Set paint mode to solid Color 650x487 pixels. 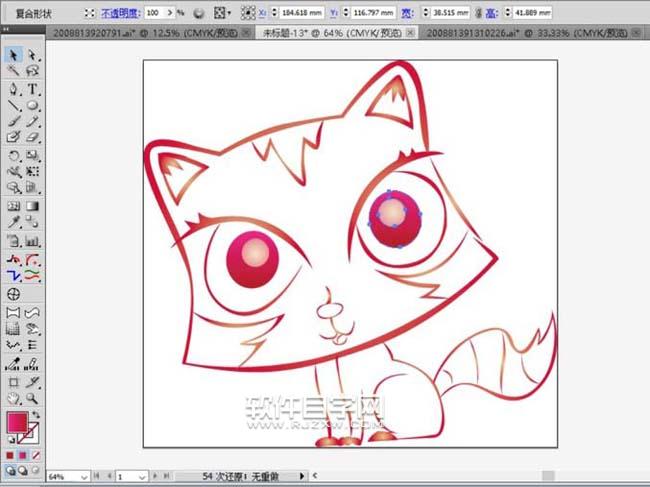click(10, 456)
